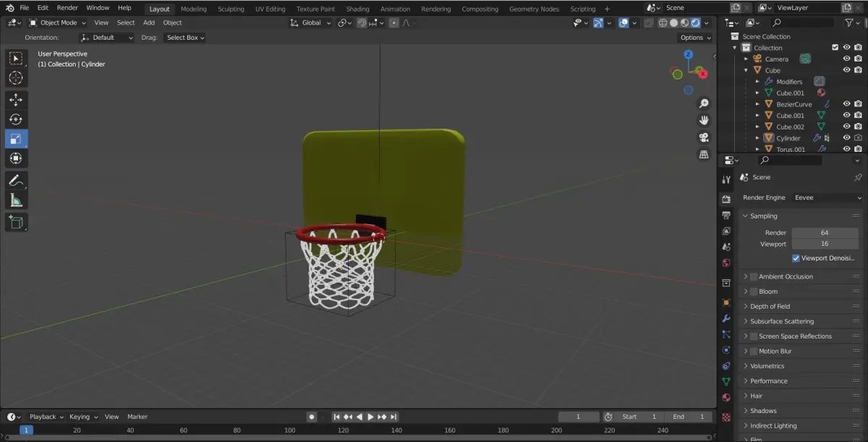Pick the Rotate tool

point(16,119)
